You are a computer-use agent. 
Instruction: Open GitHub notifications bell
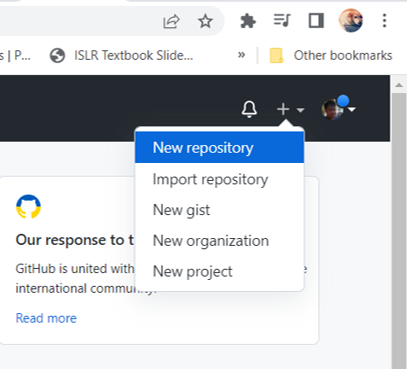tap(249, 109)
